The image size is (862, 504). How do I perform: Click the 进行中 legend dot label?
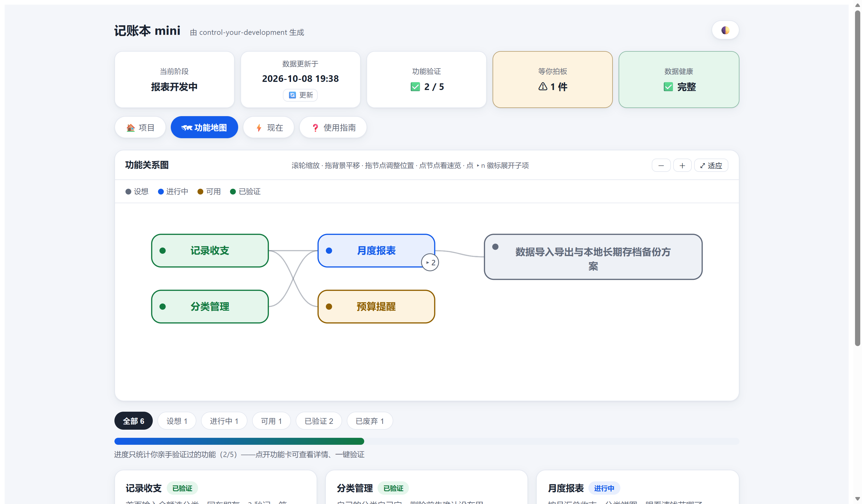click(x=173, y=192)
